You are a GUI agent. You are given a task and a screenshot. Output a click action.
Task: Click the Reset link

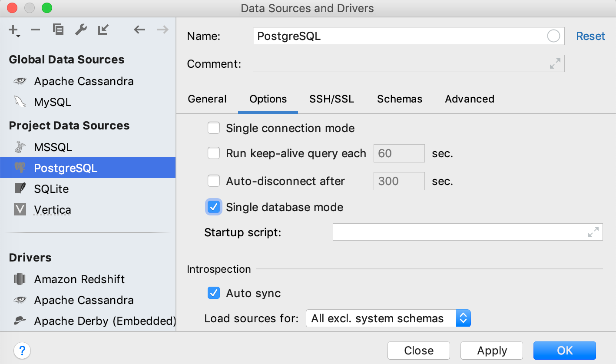pyautogui.click(x=590, y=36)
